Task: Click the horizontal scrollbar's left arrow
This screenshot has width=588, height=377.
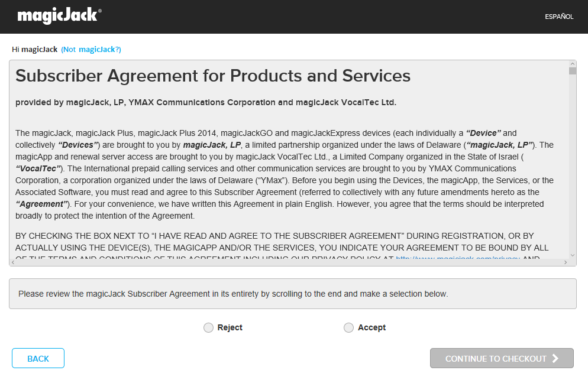Action: click(14, 262)
